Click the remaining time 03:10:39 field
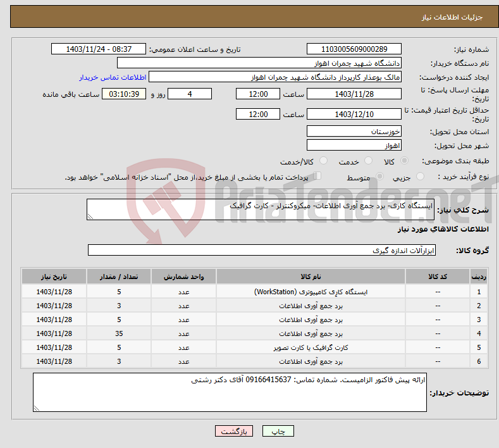The width and height of the screenshot is (499, 448). coord(124,94)
